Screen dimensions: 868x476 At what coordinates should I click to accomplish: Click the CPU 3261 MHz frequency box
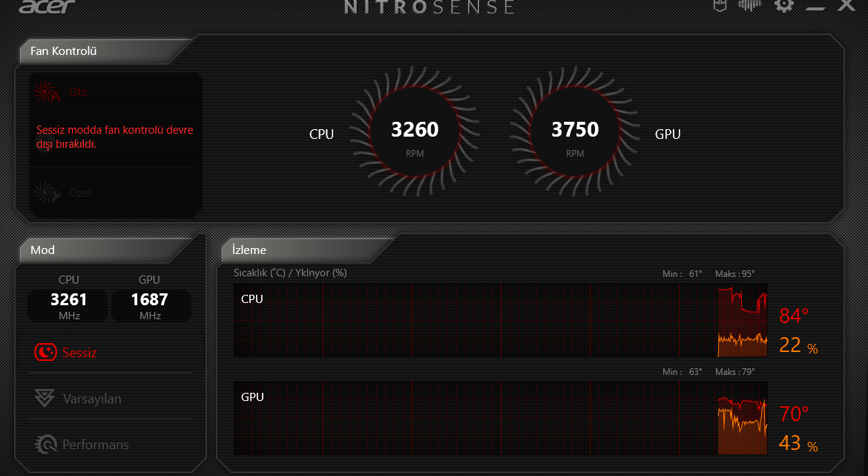(69, 305)
